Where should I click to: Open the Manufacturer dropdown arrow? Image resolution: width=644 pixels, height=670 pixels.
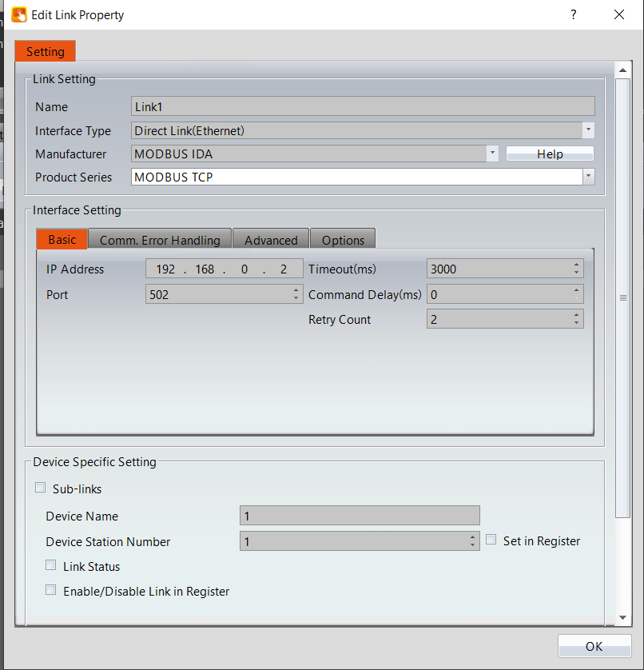point(492,153)
